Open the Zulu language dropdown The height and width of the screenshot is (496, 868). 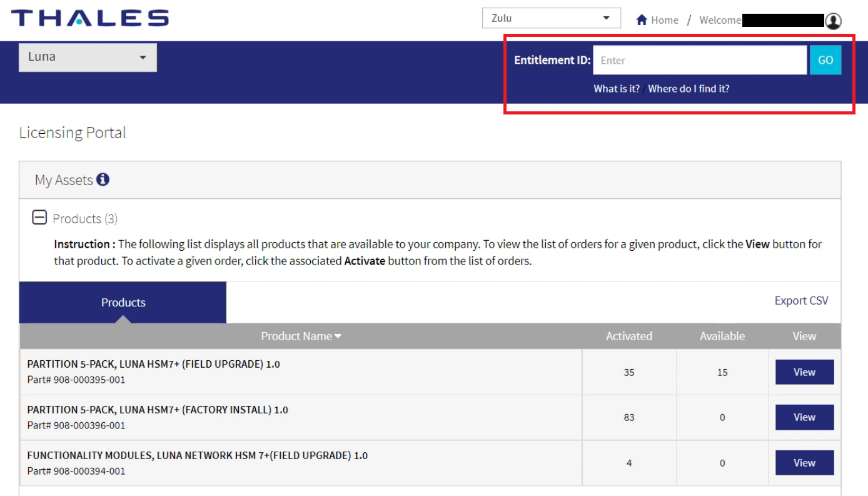click(551, 18)
